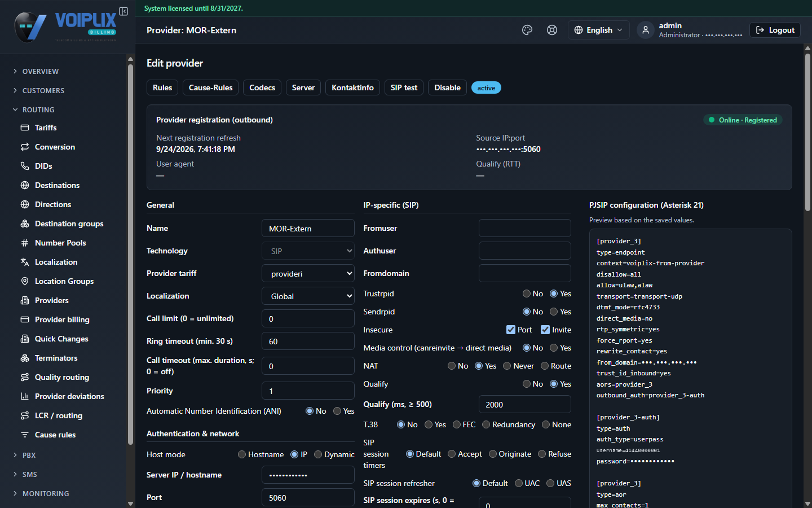Open Tariffs from the sidebar icon
The width and height of the screenshot is (812, 508).
click(25, 128)
